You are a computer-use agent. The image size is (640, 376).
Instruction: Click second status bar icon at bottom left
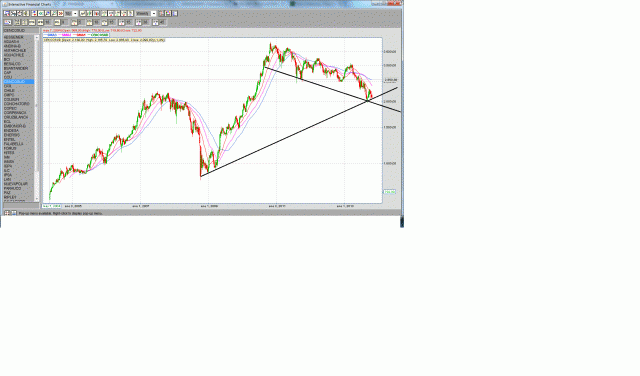tap(13, 213)
